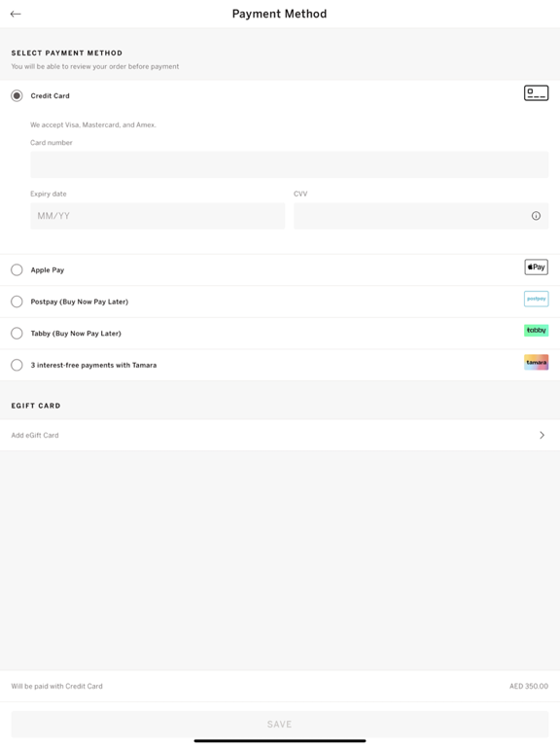Expand Add eGift Card chevron
The width and height of the screenshot is (560, 747).
542,435
